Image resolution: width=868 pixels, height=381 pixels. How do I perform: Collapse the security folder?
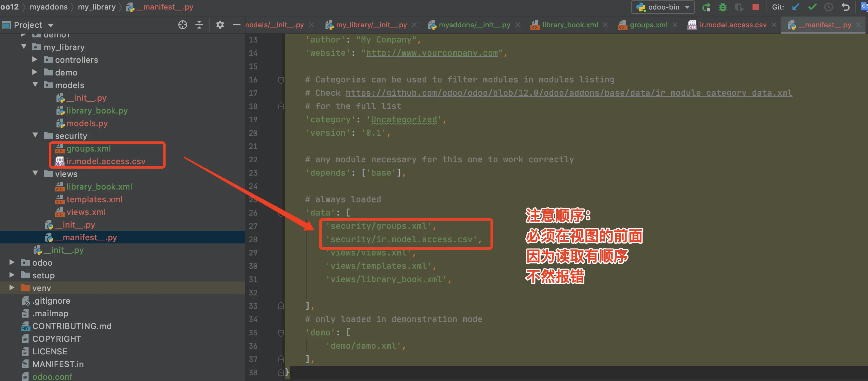tap(36, 135)
